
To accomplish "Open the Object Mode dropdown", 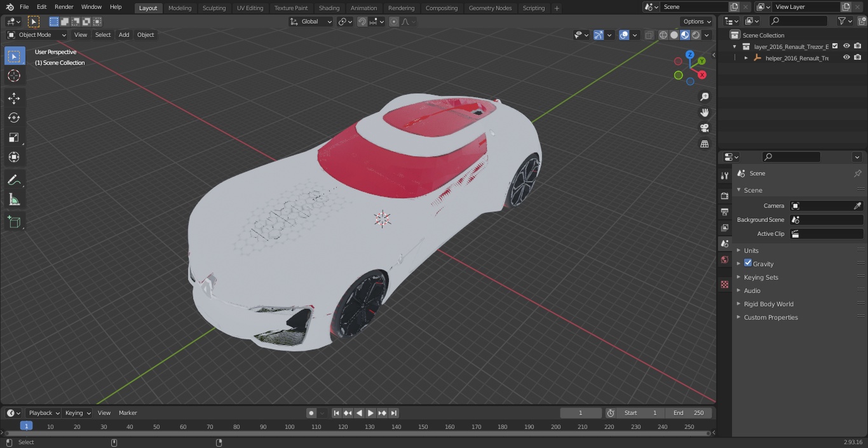I will click(x=37, y=35).
